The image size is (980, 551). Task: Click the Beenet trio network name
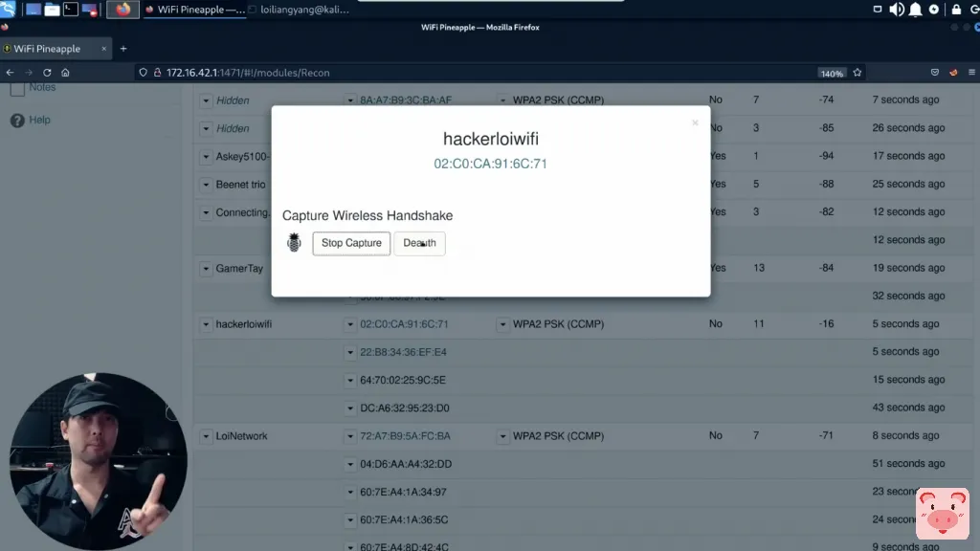tap(240, 185)
